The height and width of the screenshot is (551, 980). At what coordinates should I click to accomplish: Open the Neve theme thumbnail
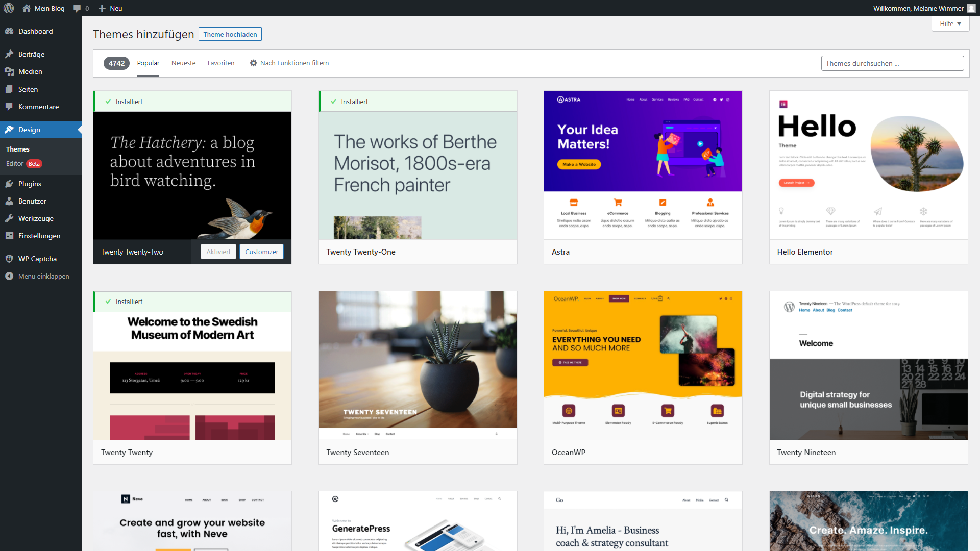pyautogui.click(x=192, y=521)
